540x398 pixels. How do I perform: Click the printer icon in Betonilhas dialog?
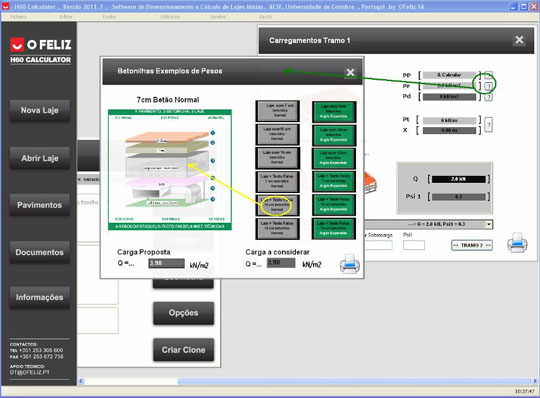click(x=350, y=264)
